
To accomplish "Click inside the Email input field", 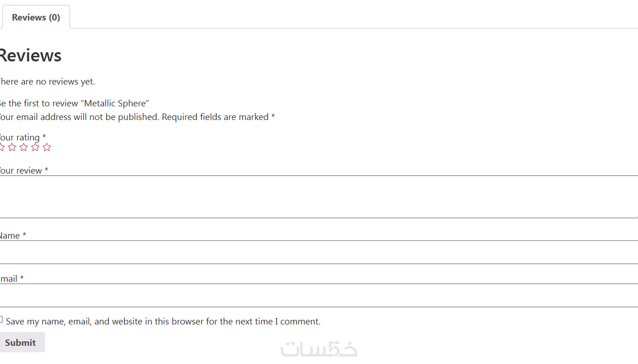I will [319, 295].
